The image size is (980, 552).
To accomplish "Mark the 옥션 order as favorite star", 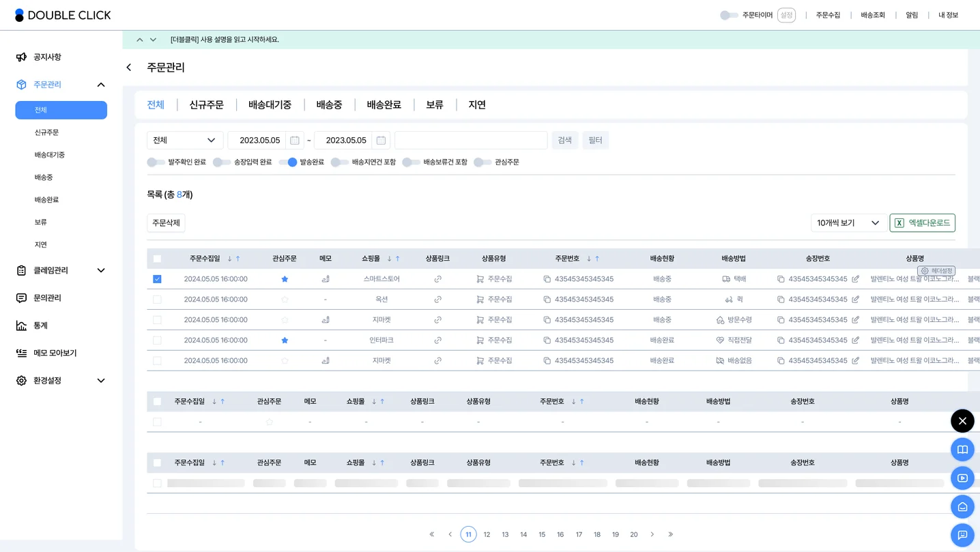I will [x=285, y=300].
